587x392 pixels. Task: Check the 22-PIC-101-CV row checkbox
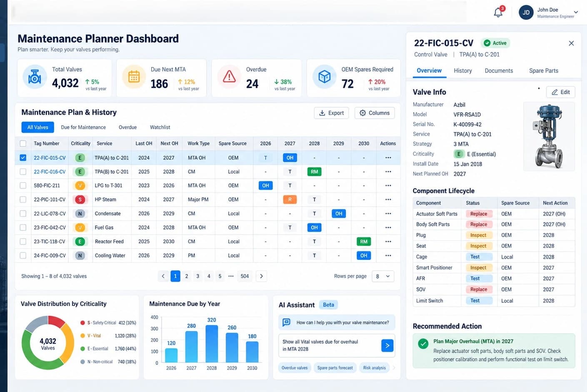(23, 200)
